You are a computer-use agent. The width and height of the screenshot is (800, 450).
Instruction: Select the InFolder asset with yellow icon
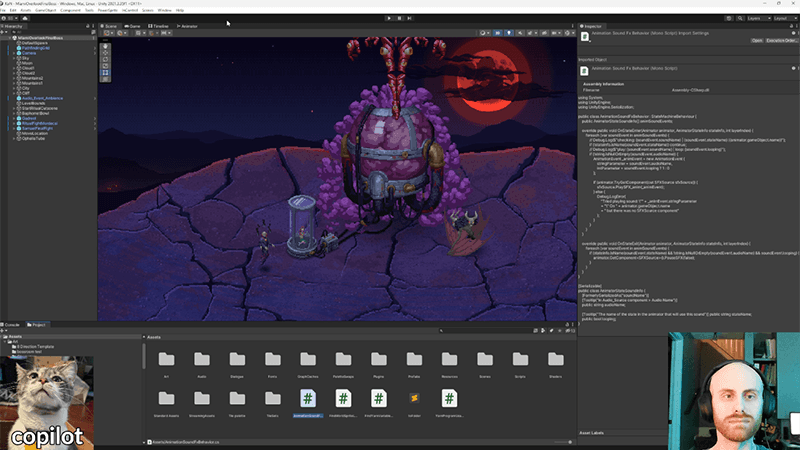coord(414,404)
